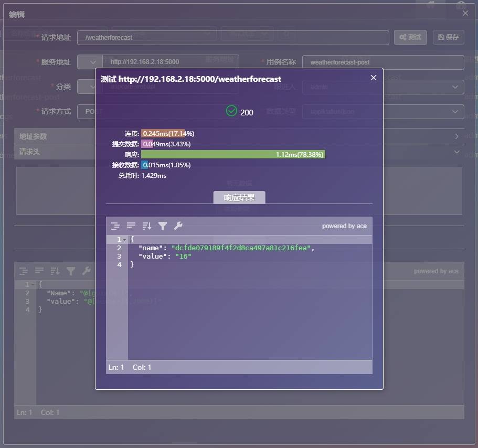This screenshot has width=478, height=448.
Task: Open the 服务地址 protocol dropdown
Action: point(90,62)
